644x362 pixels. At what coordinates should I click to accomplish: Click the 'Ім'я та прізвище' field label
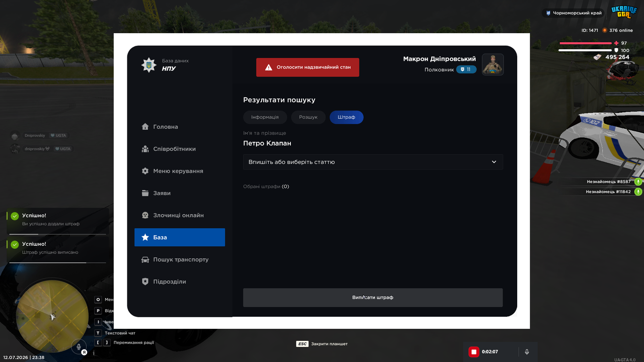pos(265,133)
